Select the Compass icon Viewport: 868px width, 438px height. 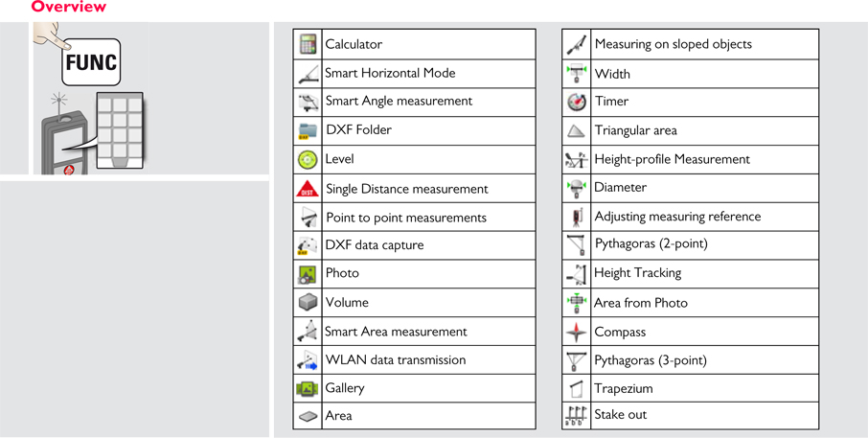pyautogui.click(x=577, y=333)
